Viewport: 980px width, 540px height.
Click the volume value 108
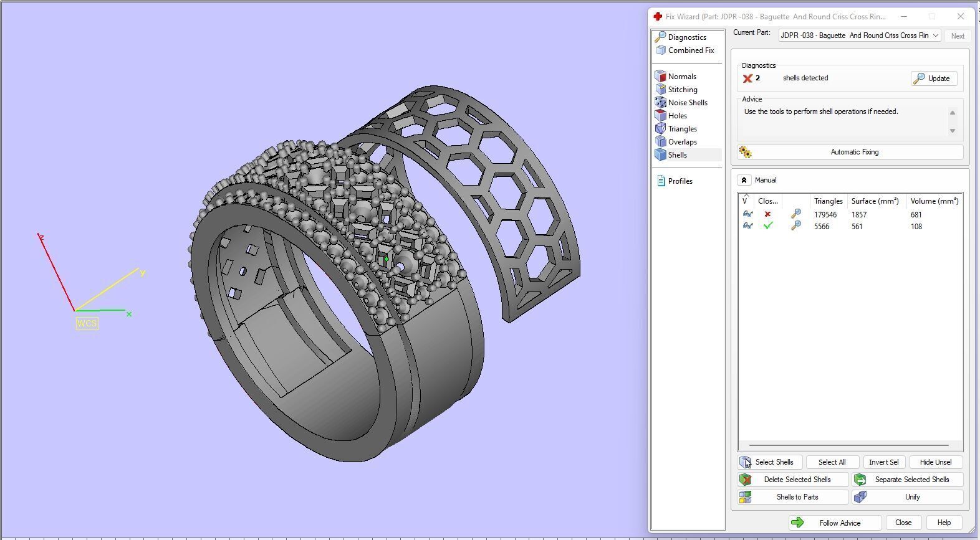click(x=916, y=227)
